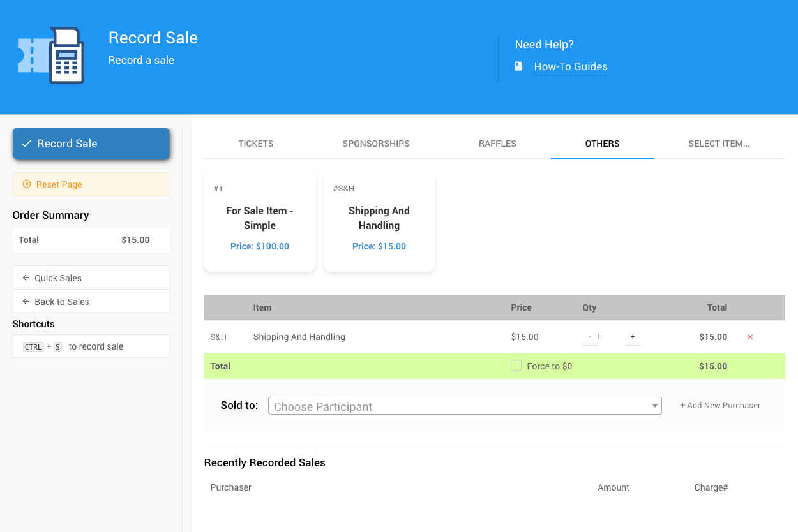The height and width of the screenshot is (532, 798).
Task: Select the Others tab
Action: [x=602, y=144]
